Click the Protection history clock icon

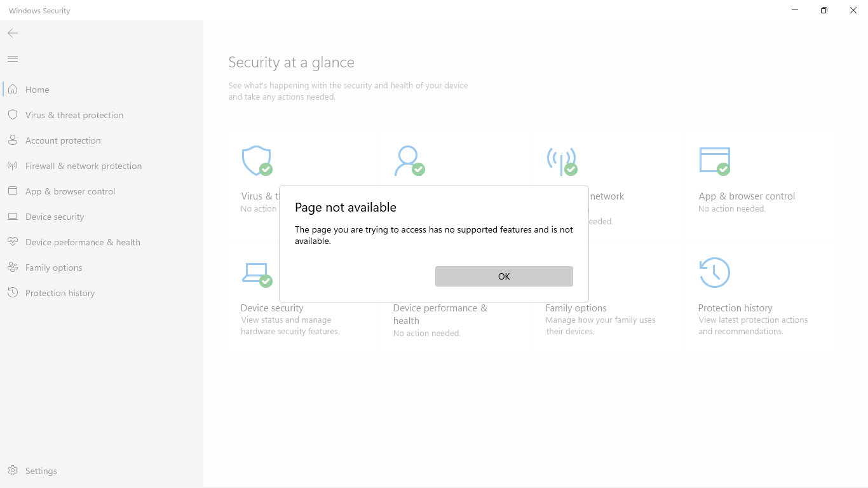pos(13,292)
